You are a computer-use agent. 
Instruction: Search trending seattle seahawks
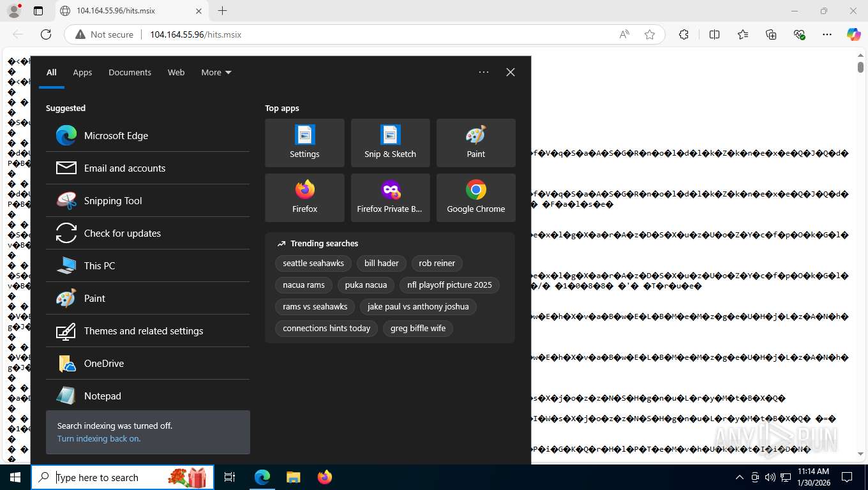(x=313, y=263)
